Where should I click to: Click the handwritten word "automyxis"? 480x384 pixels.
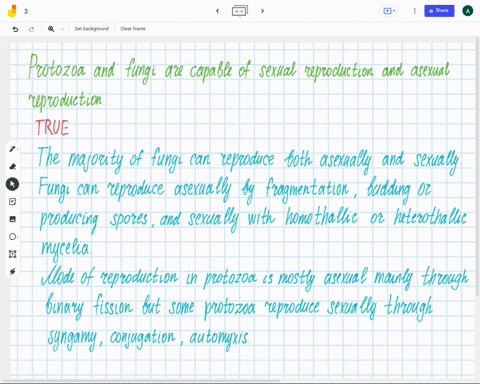(219, 338)
